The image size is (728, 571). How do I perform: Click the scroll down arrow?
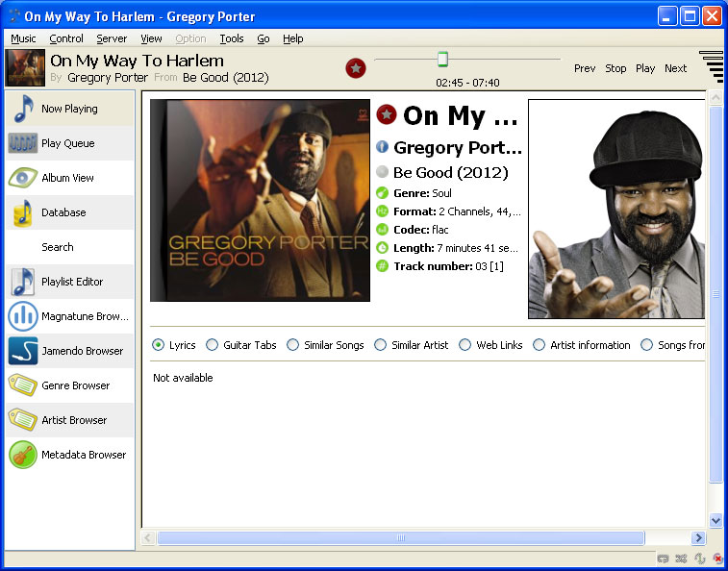pos(715,521)
